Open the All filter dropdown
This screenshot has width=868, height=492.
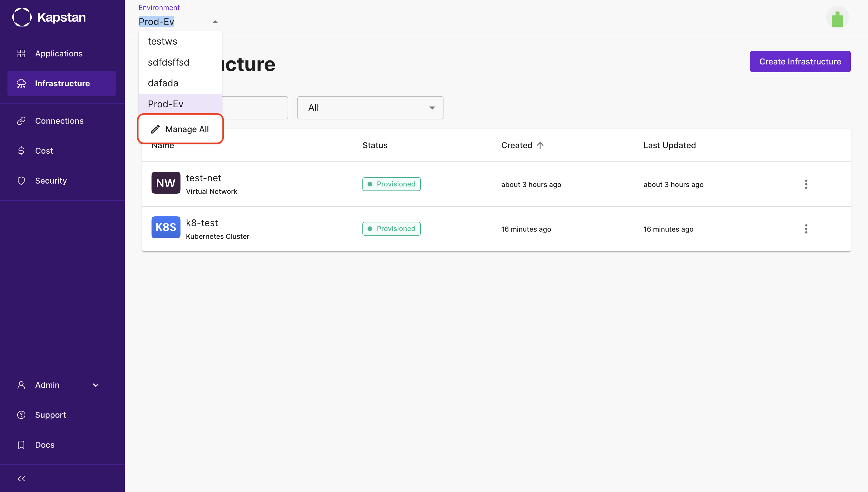click(370, 107)
